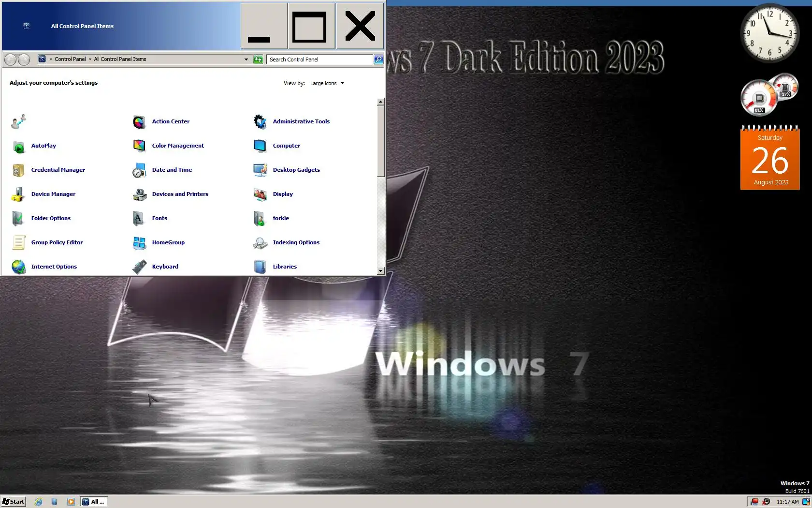This screenshot has height=508, width=812.
Task: Click the Back navigation button
Action: coord(10,60)
